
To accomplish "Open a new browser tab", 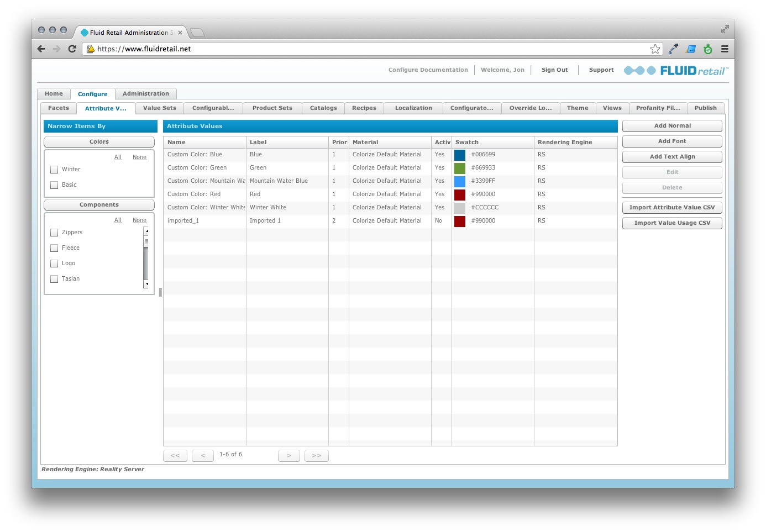I will pyautogui.click(x=196, y=33).
